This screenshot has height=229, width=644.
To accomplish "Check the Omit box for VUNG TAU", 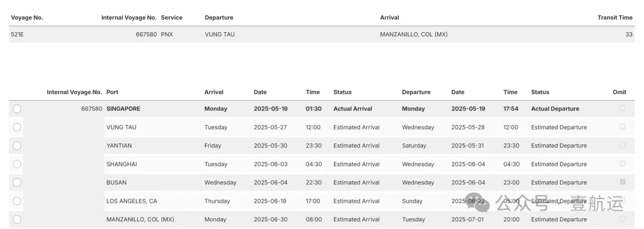I will pos(623,127).
